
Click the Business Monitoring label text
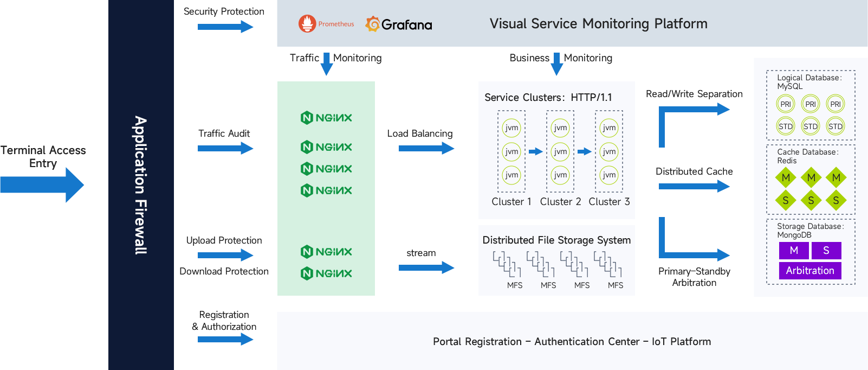(561, 58)
